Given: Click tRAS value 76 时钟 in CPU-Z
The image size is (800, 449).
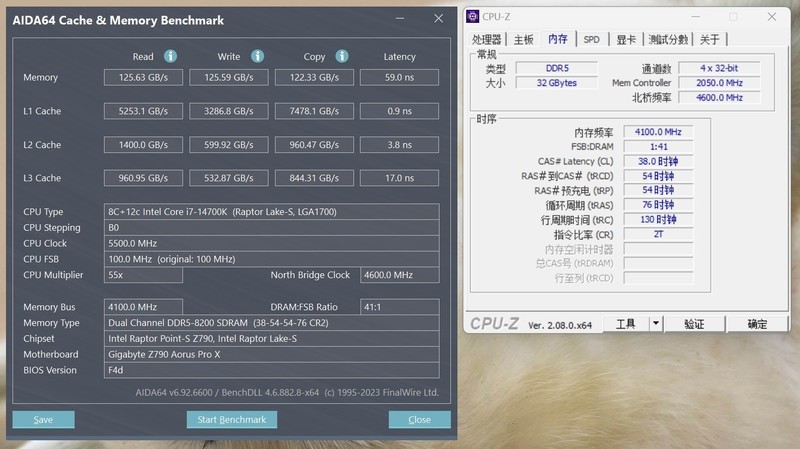Looking at the screenshot, I should point(658,205).
